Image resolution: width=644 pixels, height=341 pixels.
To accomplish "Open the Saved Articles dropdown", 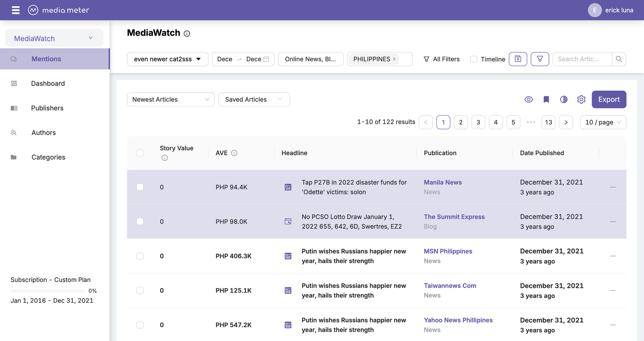I will point(254,100).
